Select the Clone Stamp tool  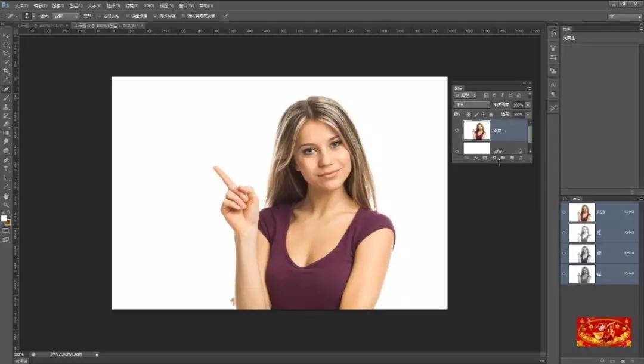pos(6,107)
